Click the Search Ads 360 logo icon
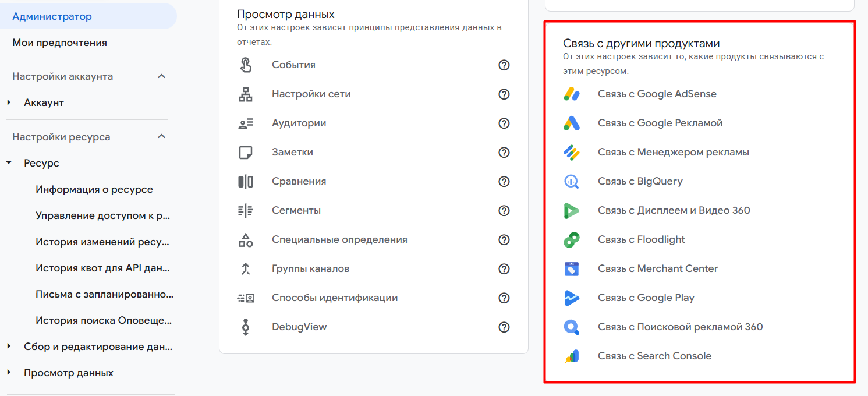This screenshot has width=868, height=396. [572, 327]
